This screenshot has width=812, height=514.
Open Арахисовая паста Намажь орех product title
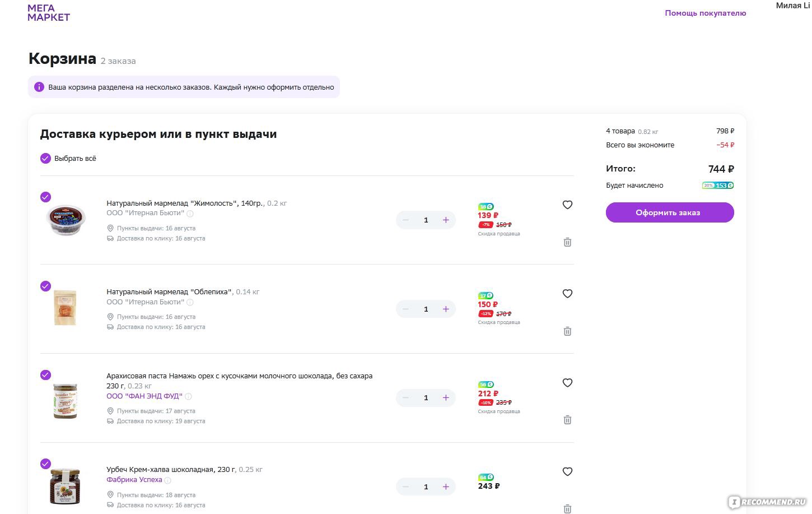coord(239,381)
